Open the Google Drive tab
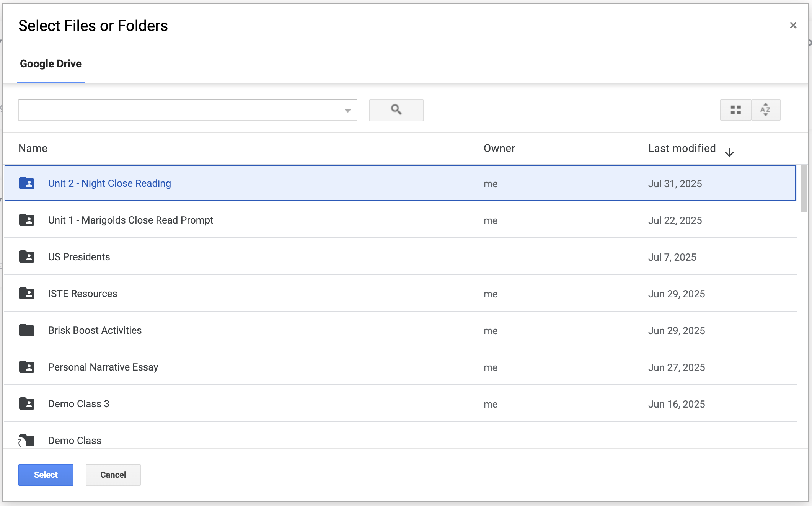Screen dimensions: 812x506 (51, 64)
